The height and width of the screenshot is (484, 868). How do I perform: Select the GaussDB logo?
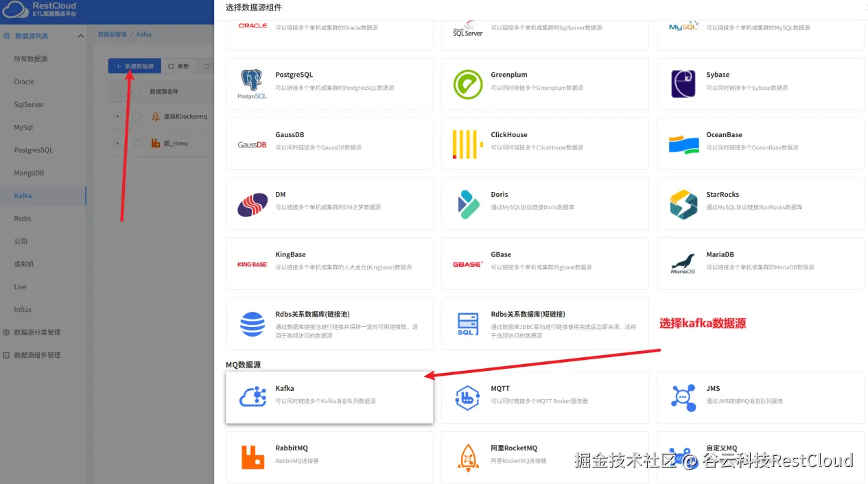point(253,145)
